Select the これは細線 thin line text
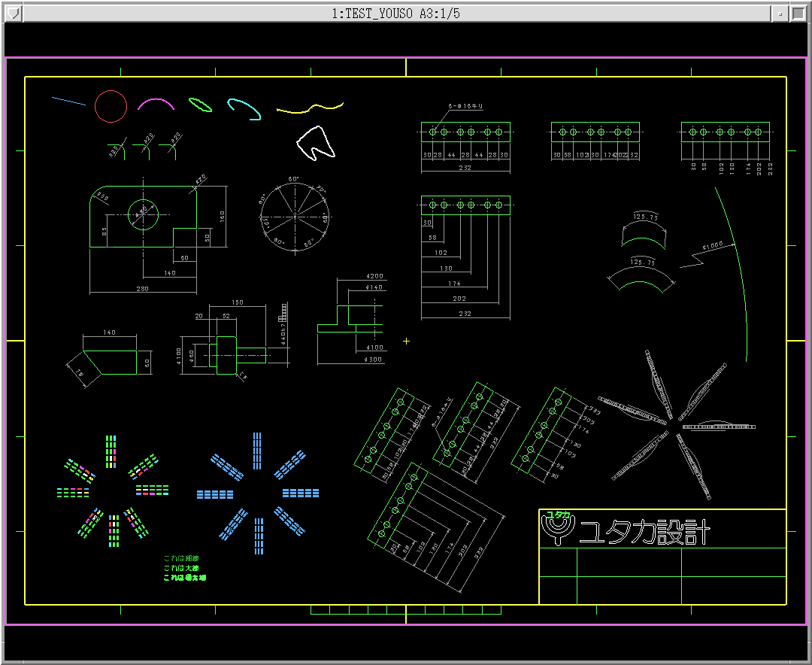This screenshot has height=665, width=812. point(181,558)
